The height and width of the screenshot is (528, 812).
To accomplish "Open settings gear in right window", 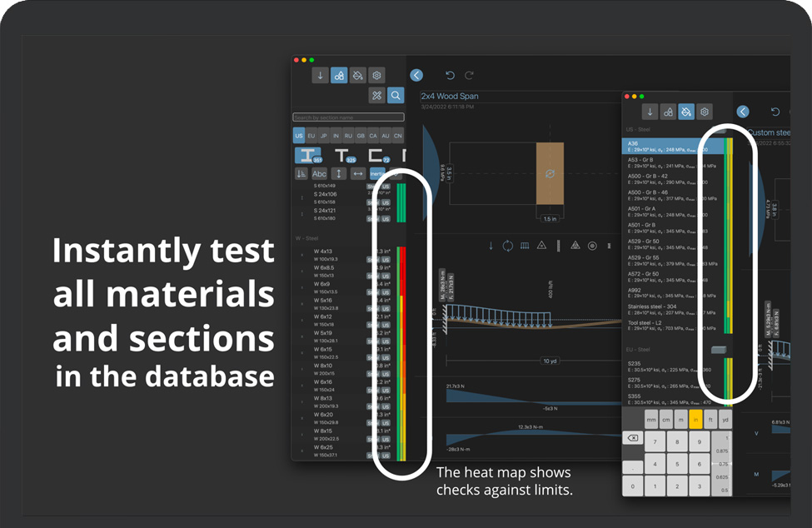I will [705, 112].
